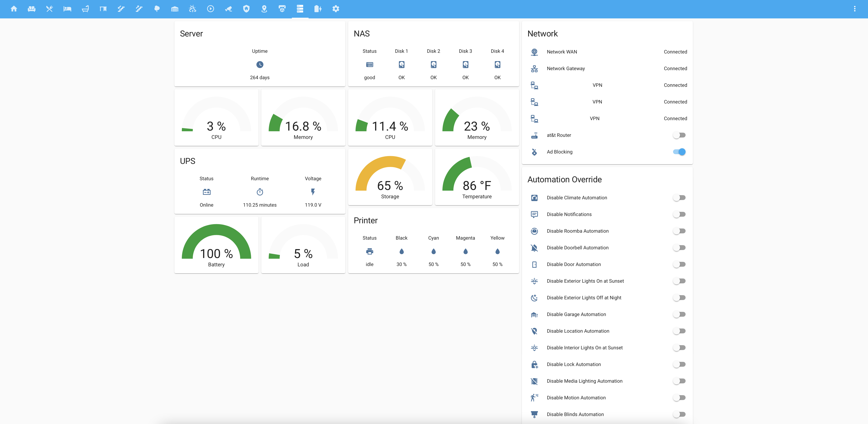
Task: Open the home tab icon
Action: 14,9
